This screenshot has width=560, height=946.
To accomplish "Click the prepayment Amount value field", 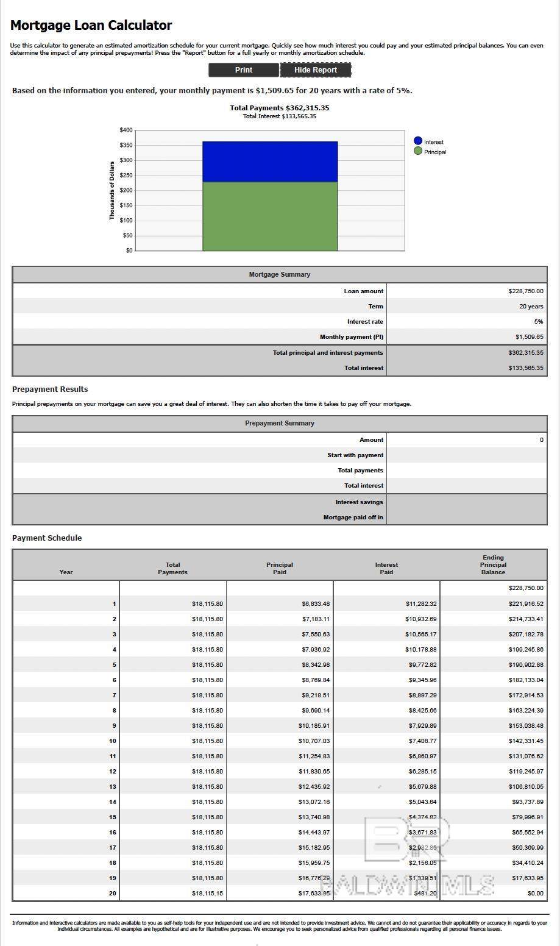I will pos(466,440).
